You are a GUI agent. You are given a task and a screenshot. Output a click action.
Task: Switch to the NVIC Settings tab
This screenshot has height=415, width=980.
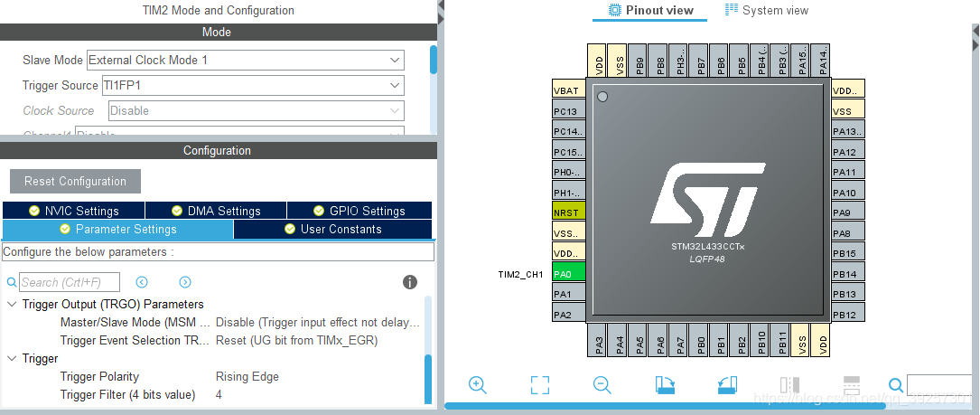tap(74, 211)
